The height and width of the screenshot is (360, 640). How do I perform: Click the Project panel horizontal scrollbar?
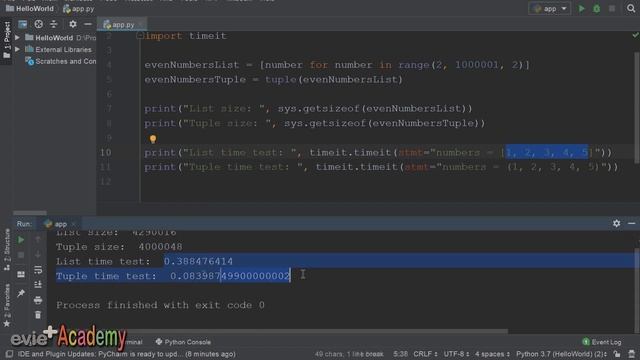tap(29, 213)
